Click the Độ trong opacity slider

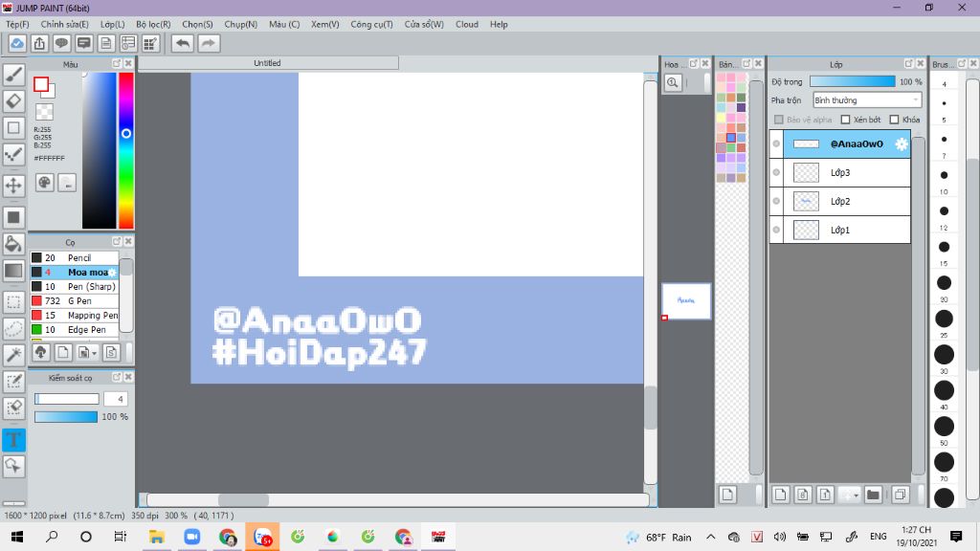tap(852, 82)
